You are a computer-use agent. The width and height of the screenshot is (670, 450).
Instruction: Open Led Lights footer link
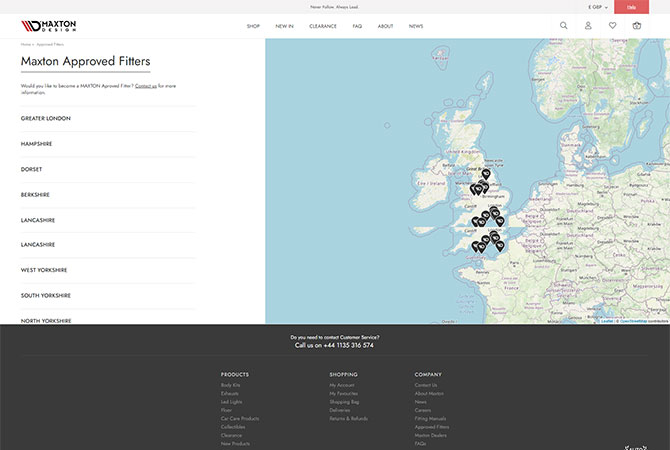click(x=231, y=402)
